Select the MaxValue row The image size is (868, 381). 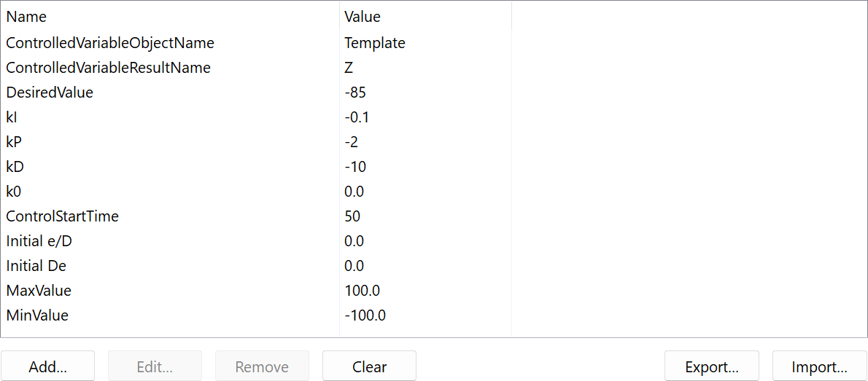click(39, 291)
